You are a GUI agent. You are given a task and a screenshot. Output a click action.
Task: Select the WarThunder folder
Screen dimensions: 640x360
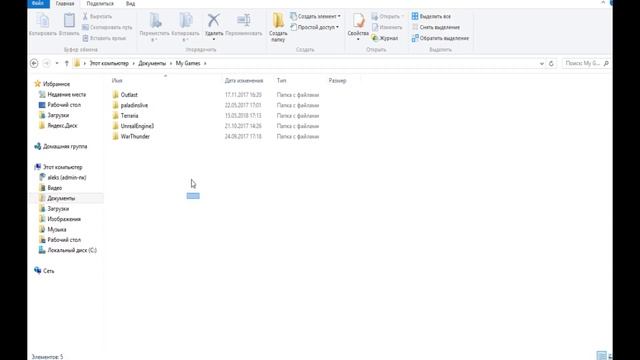[135, 136]
